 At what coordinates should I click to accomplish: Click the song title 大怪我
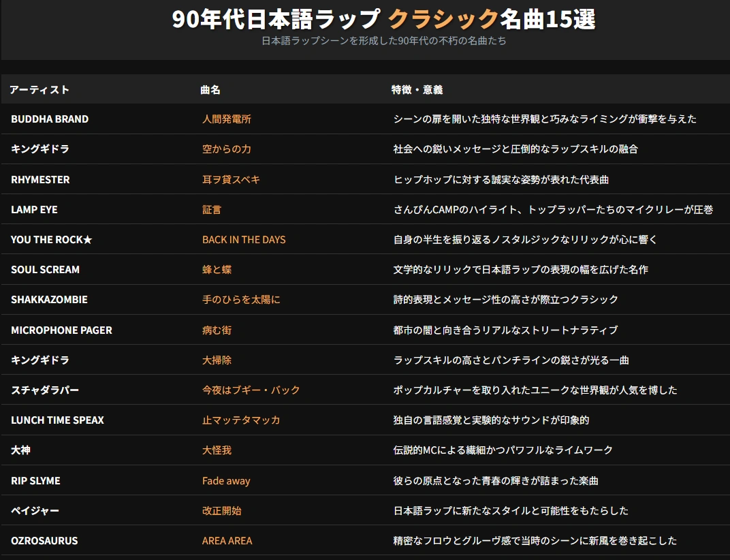(x=217, y=450)
